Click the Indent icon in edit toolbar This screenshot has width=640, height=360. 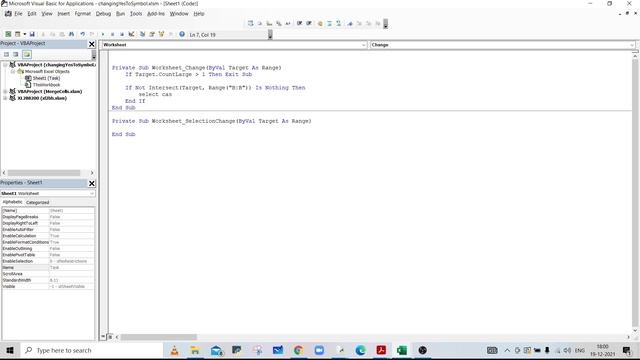pyautogui.click(x=300, y=24)
